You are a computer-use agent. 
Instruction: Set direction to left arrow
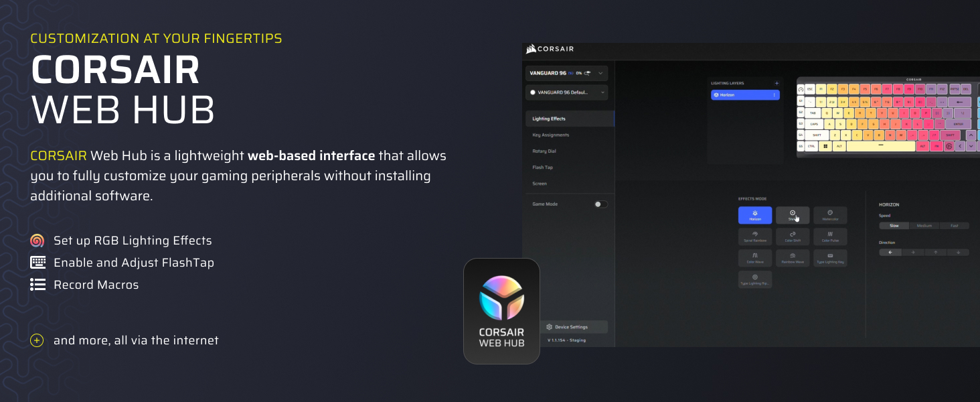coord(890,253)
